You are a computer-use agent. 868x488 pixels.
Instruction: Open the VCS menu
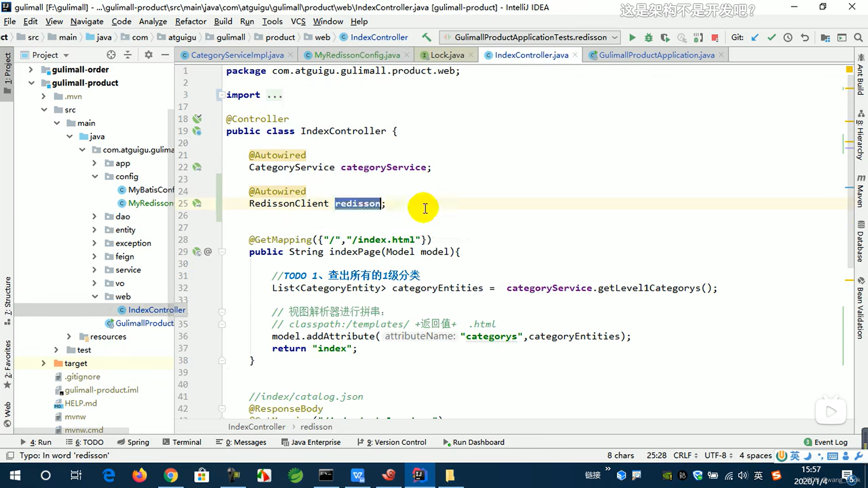[298, 21]
